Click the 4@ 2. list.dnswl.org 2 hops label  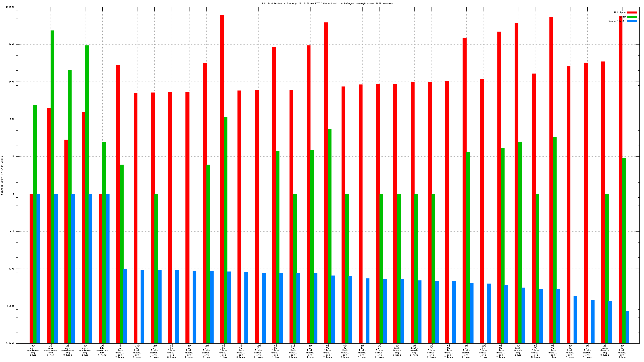(449, 351)
